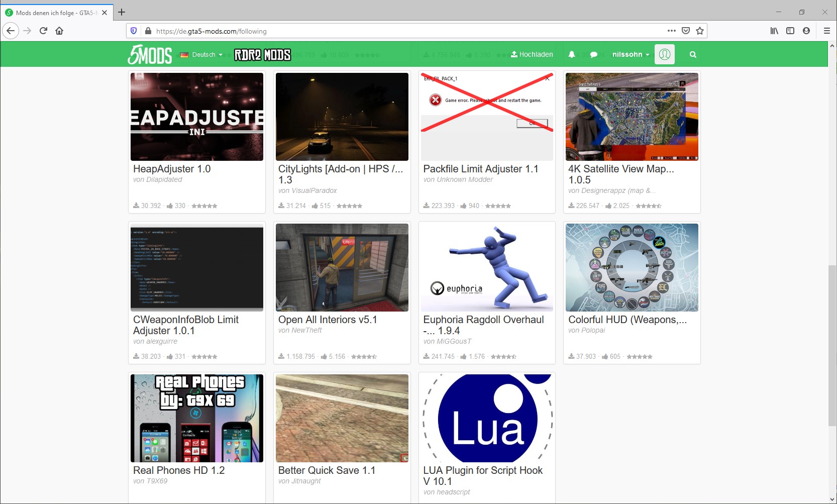Open Open All Interiors v5.1 title
This screenshot has height=504, width=837.
pos(328,320)
